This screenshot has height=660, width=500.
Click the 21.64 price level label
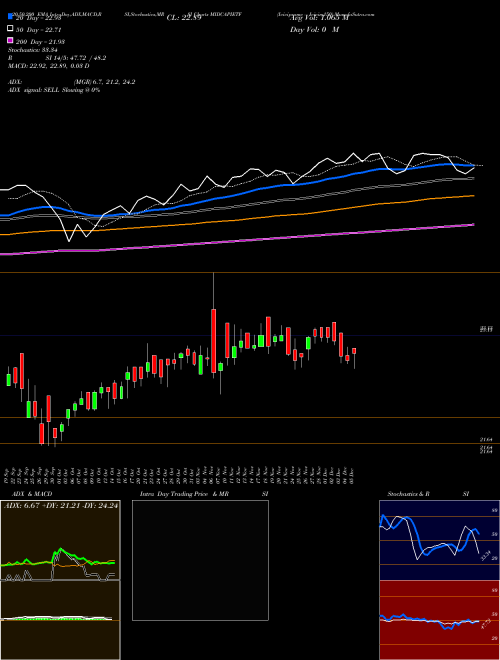coord(487,439)
